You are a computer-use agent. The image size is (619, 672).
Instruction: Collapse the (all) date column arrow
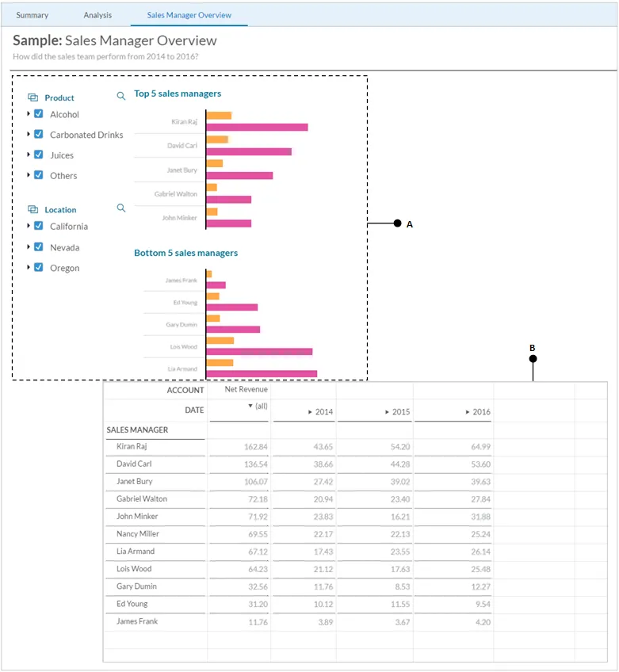(250, 406)
